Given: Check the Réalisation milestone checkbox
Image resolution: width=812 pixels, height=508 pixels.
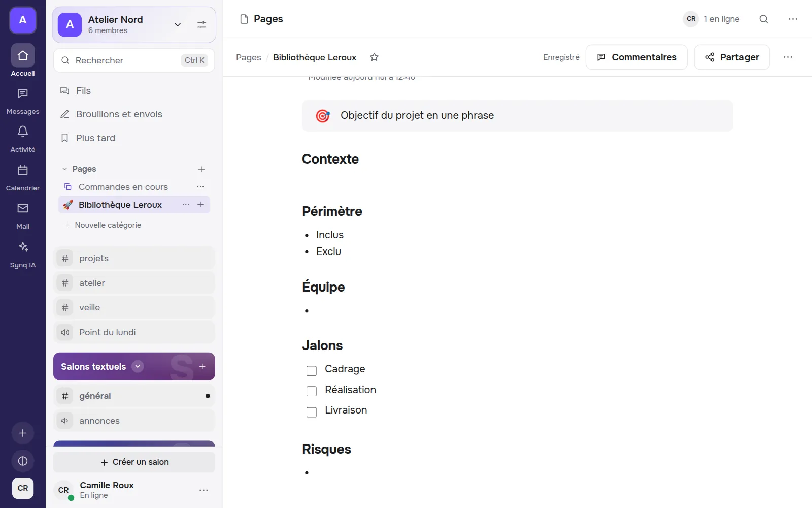Looking at the screenshot, I should pyautogui.click(x=312, y=391).
